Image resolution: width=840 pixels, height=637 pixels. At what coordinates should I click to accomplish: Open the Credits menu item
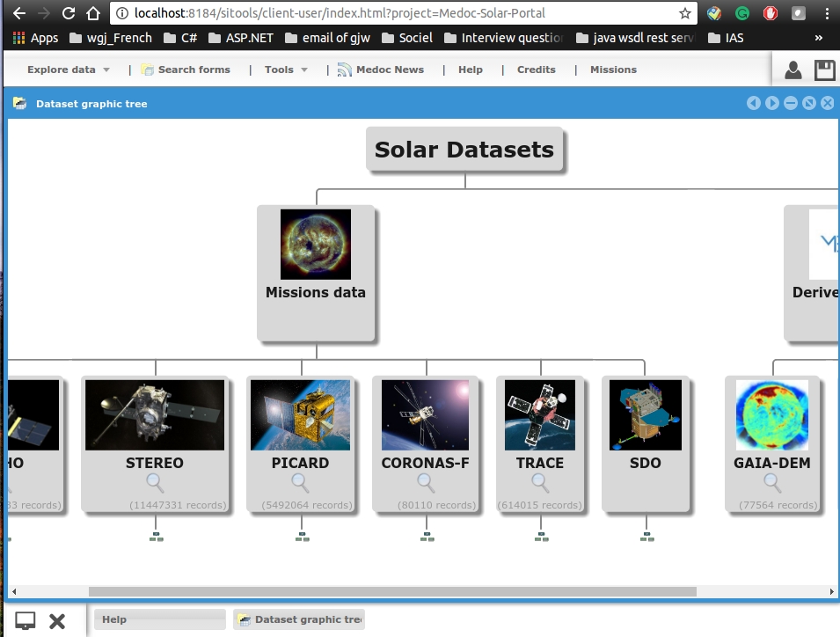(x=537, y=70)
